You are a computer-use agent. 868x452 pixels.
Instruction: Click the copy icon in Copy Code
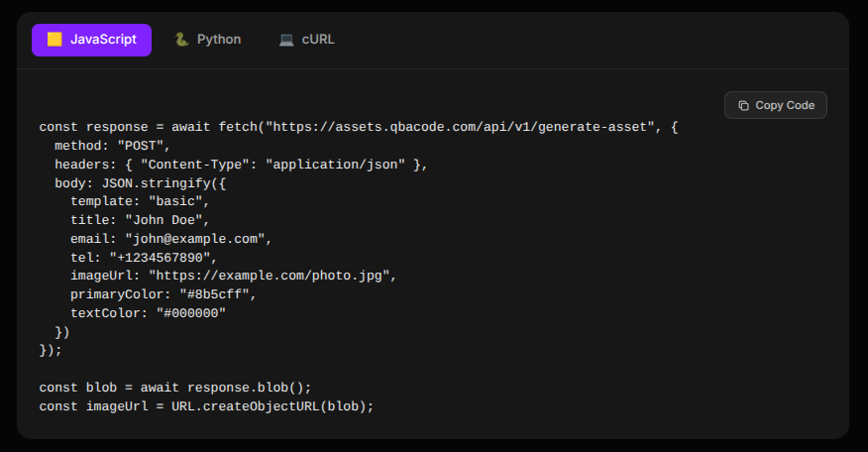point(744,105)
